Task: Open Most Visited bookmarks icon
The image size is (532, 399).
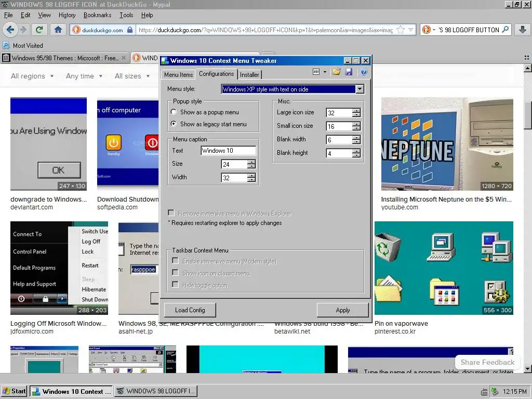Action: 6,45
